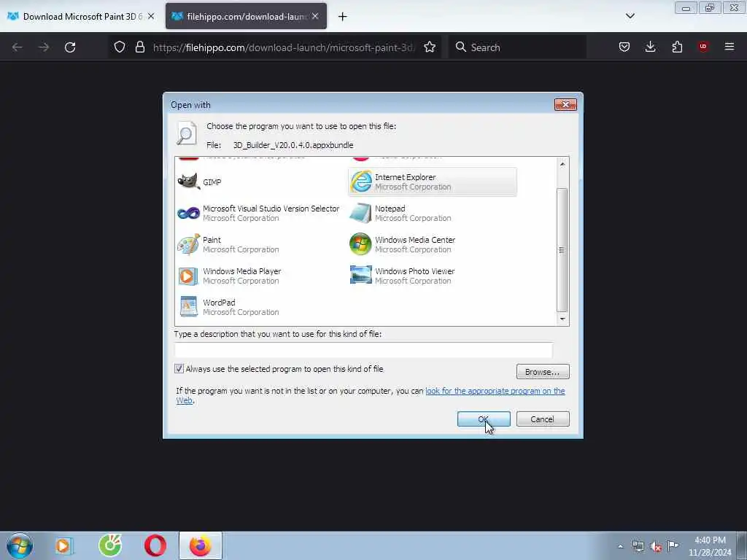Click the Firefox taskbar button

[201, 545]
